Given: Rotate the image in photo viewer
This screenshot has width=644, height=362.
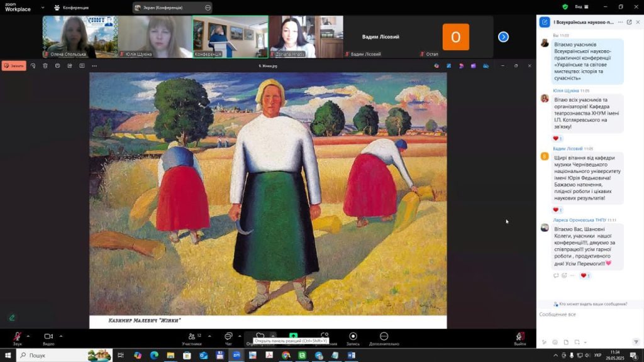Looking at the screenshot, I should tap(33, 65).
